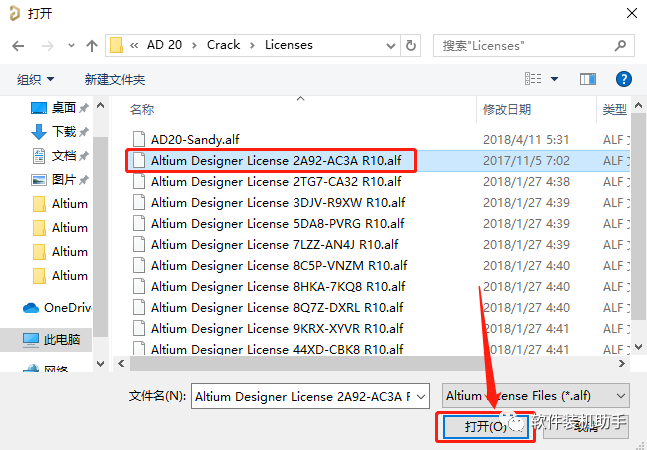Change view layout icon
The width and height of the screenshot is (647, 450).
tap(533, 78)
